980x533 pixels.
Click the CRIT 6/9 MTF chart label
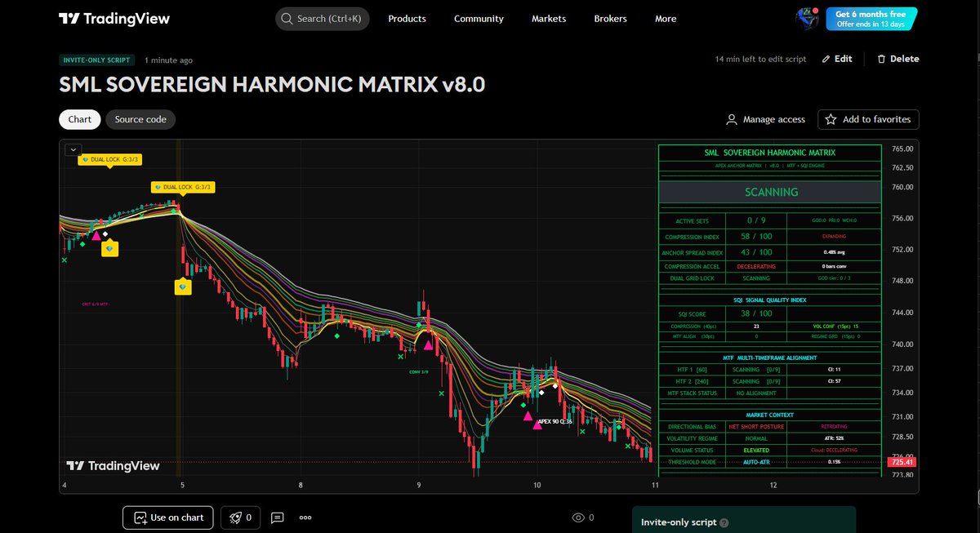pyautogui.click(x=95, y=304)
